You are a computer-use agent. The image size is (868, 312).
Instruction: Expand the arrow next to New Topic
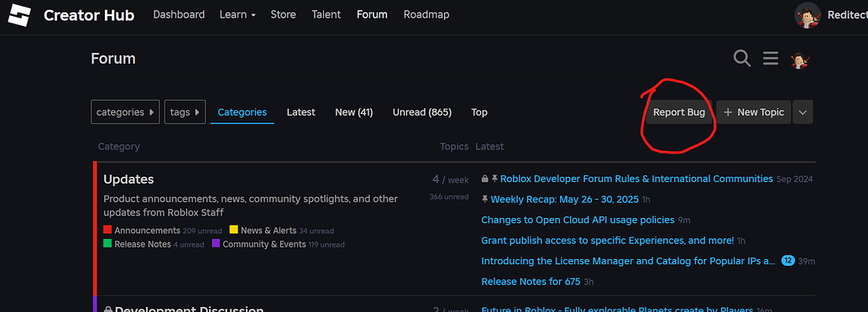coord(803,112)
